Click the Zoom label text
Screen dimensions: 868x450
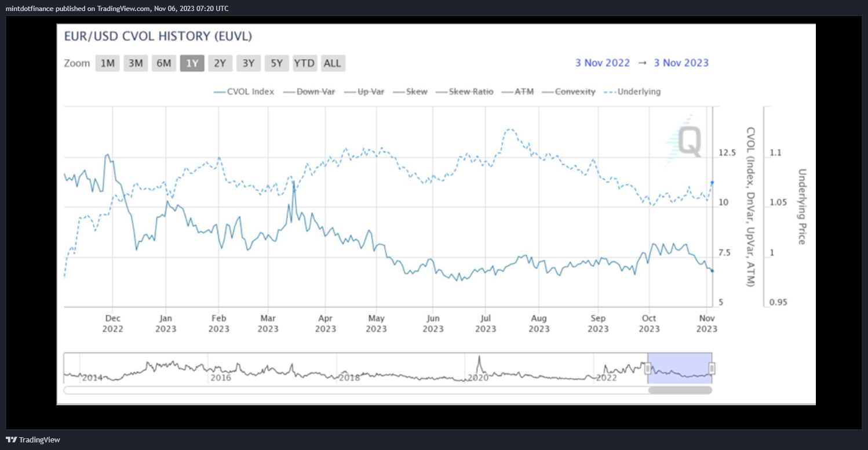[x=77, y=63]
